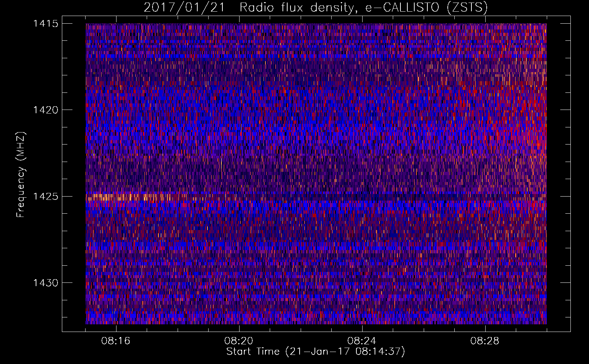The image size is (589, 364).
Task: Click the 'Start Time (21-Jan-17 08:14:37)' axis label
Action: coord(316,352)
